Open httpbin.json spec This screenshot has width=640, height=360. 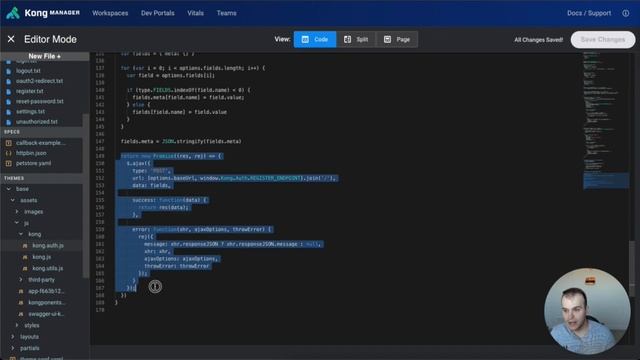click(x=31, y=153)
